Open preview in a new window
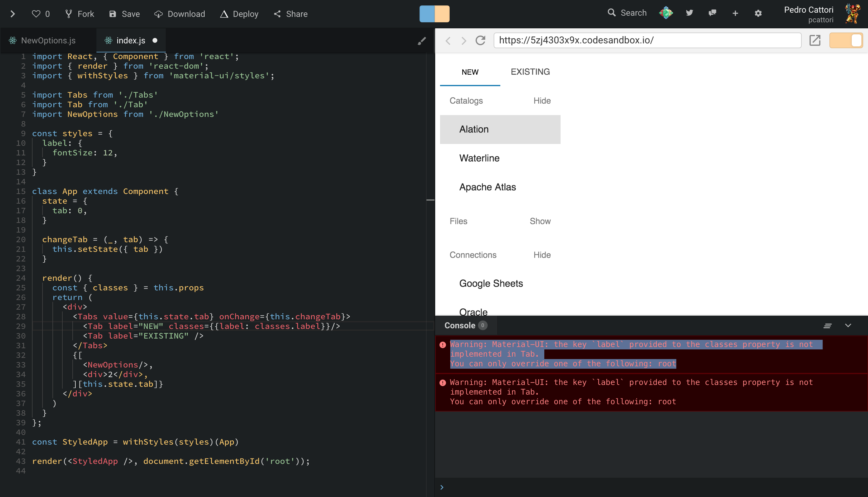This screenshot has width=868, height=497. (x=816, y=40)
